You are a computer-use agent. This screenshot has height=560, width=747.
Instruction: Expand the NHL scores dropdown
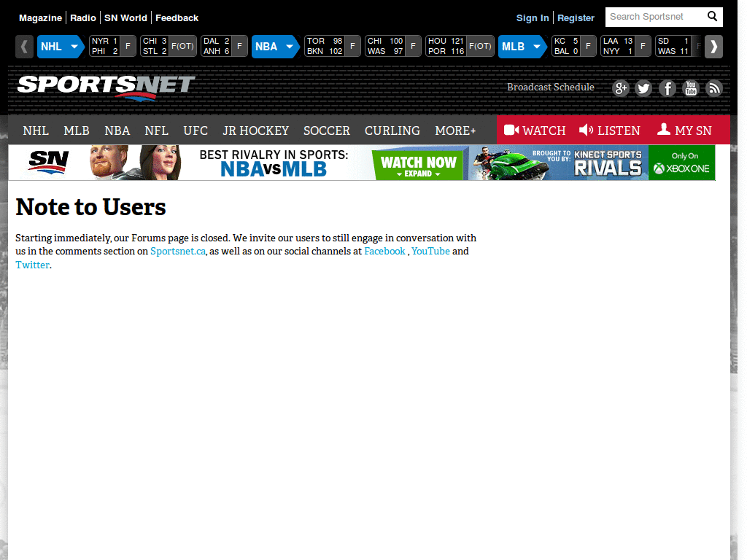click(x=61, y=47)
